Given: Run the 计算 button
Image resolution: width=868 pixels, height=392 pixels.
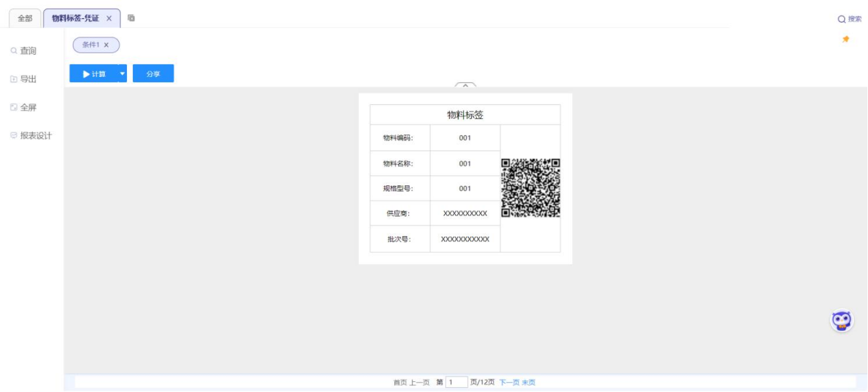Looking at the screenshot, I should click(x=94, y=74).
